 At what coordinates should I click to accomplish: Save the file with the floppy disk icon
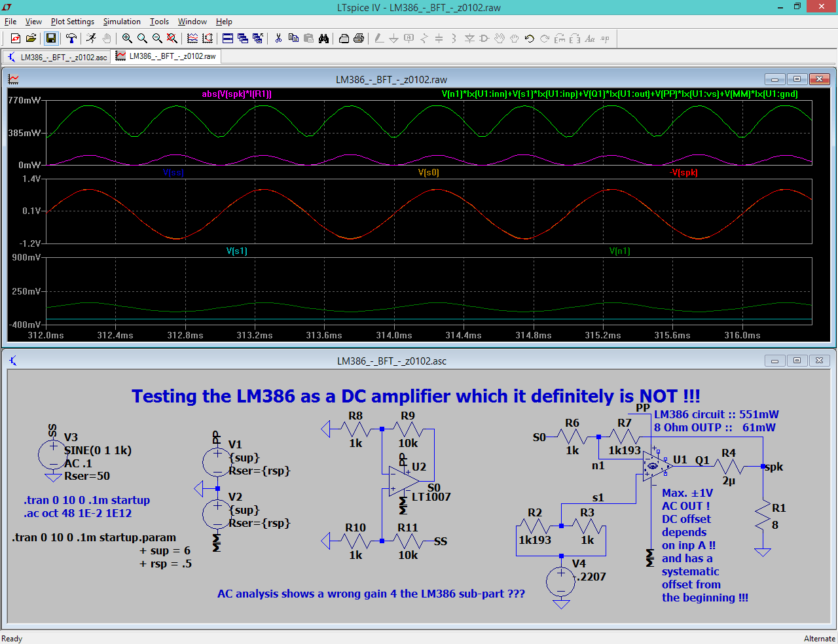(50, 39)
